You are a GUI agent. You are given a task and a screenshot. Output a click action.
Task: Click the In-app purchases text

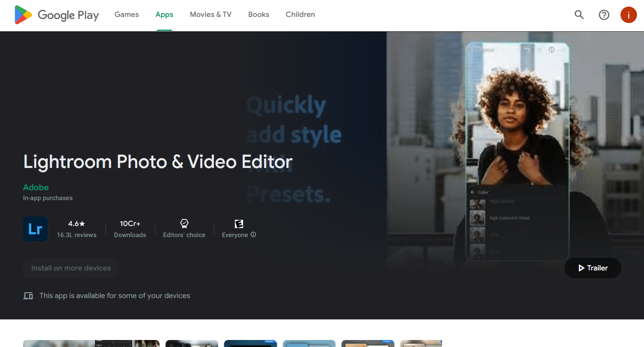pos(48,198)
